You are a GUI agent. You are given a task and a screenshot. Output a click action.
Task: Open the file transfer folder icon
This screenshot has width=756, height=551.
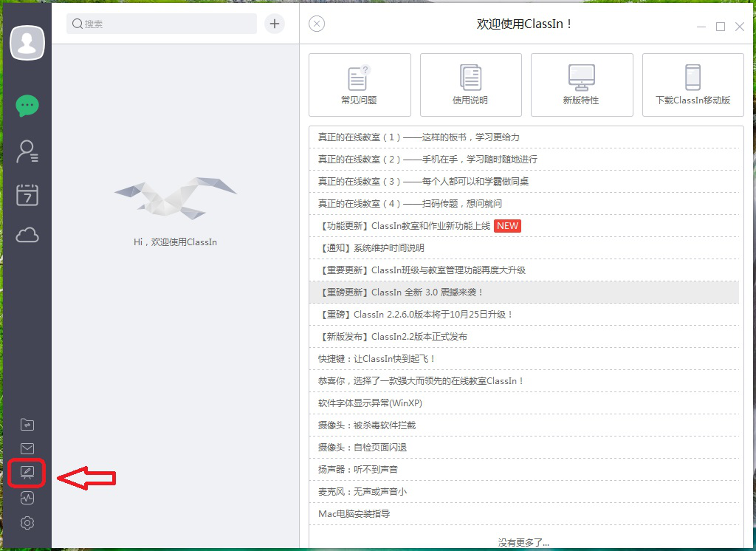coord(27,424)
